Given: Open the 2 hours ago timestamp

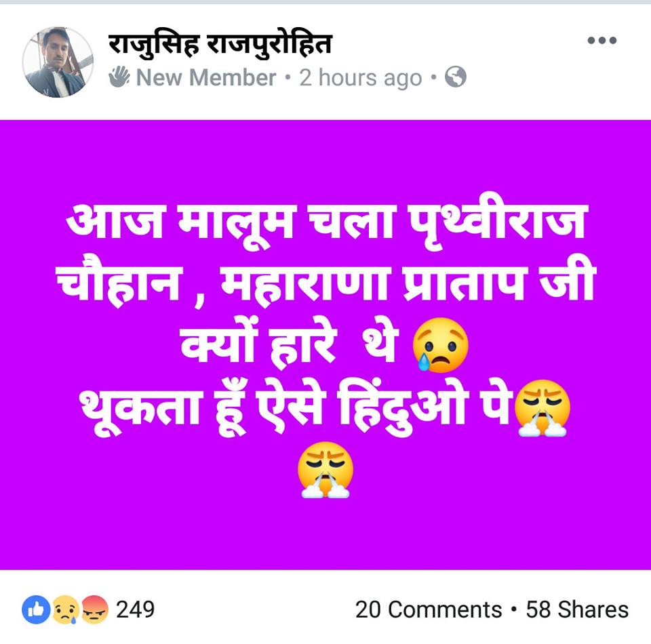Looking at the screenshot, I should click(360, 78).
